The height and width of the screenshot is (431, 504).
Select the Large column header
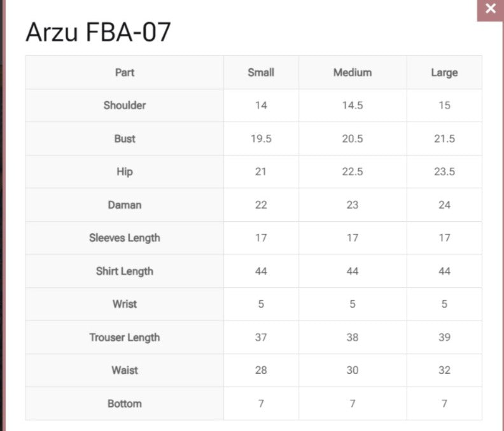point(444,72)
